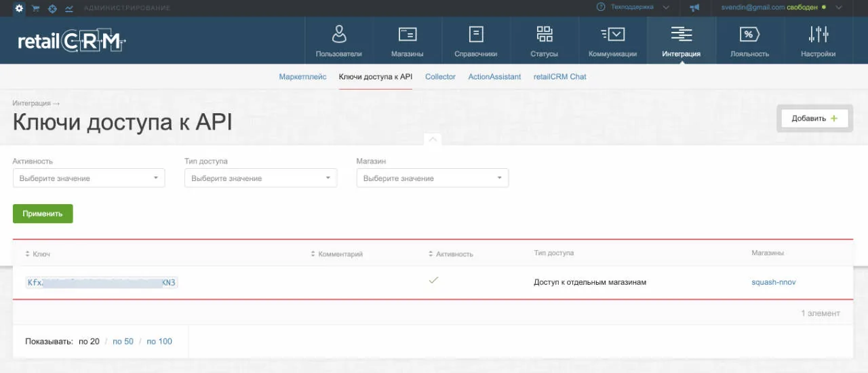Click the svendin@gmail.com account label
This screenshot has height=373, width=868.
753,7
